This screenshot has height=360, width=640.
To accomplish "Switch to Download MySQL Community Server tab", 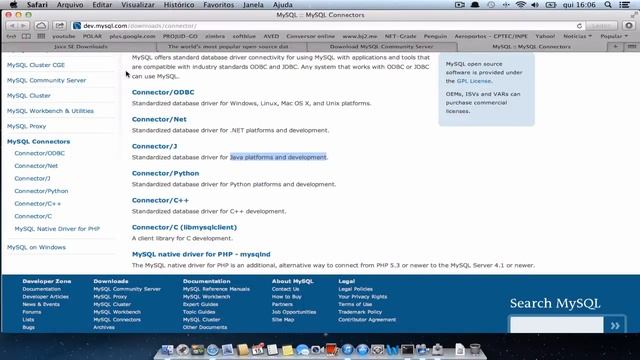I will click(381, 47).
